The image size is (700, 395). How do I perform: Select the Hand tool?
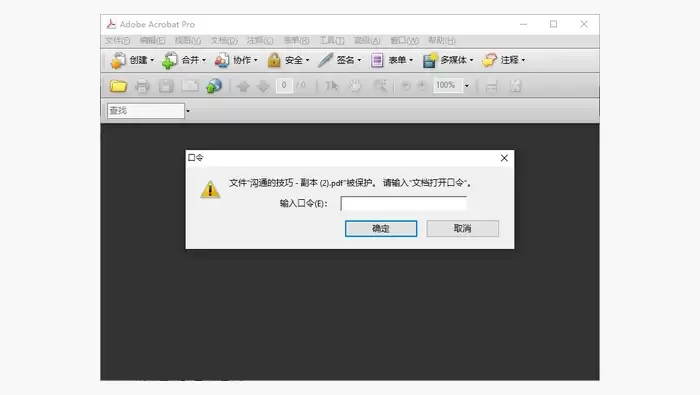point(355,86)
